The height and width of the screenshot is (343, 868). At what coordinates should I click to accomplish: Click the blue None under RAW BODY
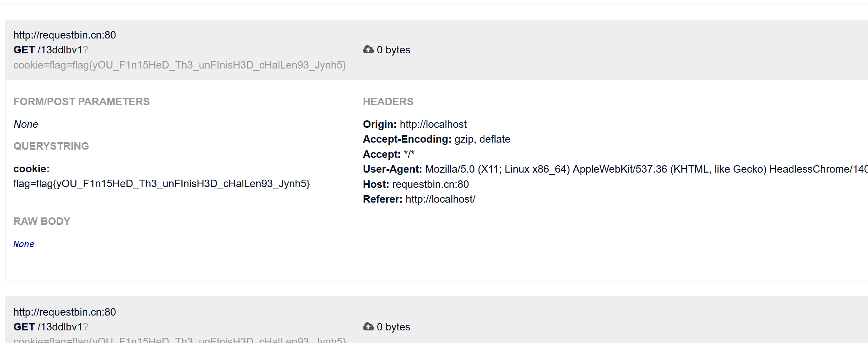coord(24,244)
